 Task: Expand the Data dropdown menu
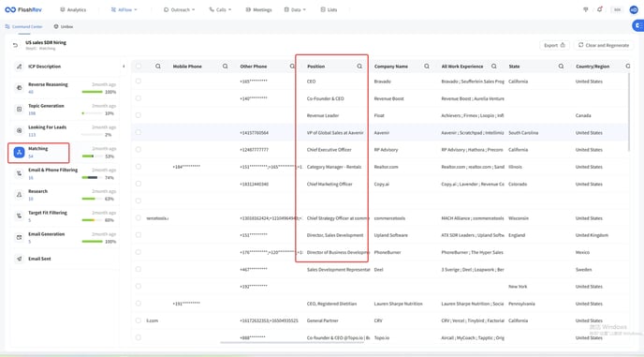point(295,9)
